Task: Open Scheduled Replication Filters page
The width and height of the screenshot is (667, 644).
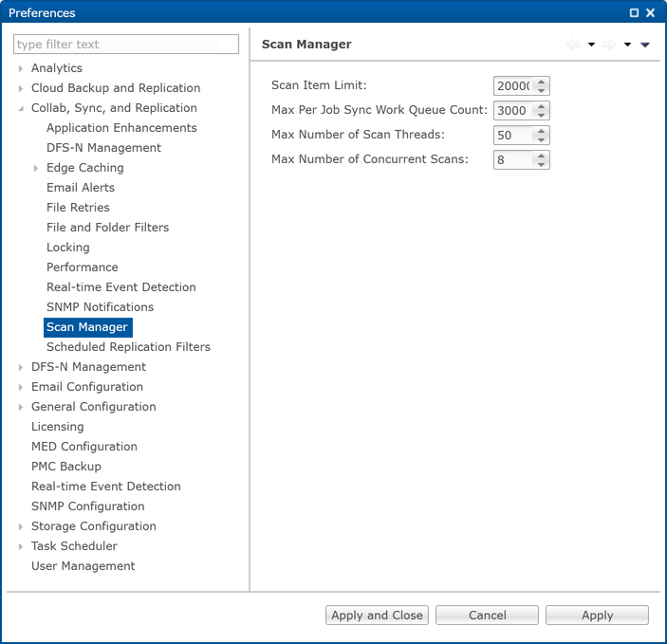Action: [128, 347]
